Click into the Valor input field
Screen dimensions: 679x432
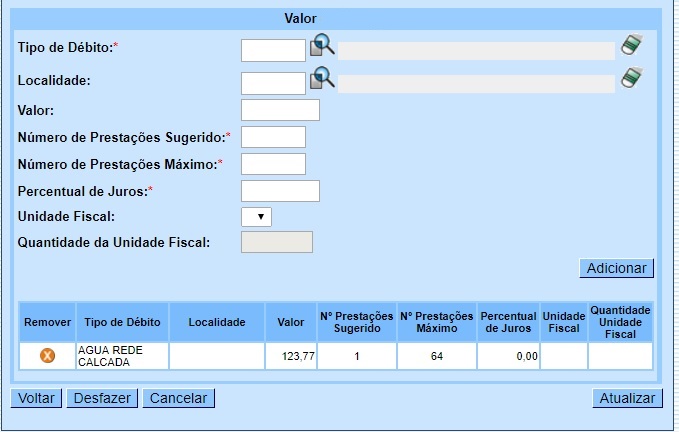click(x=280, y=110)
